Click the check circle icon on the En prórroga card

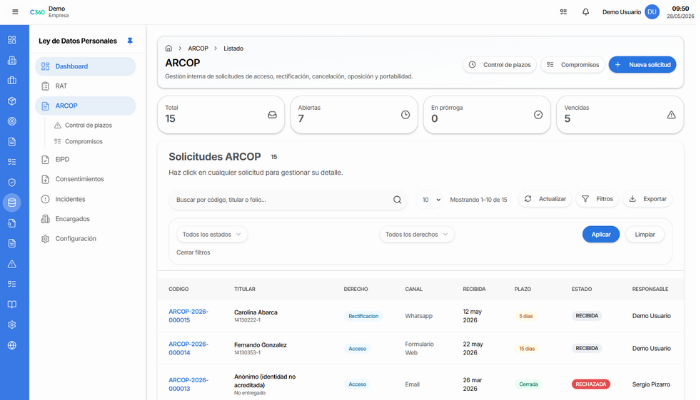[538, 115]
